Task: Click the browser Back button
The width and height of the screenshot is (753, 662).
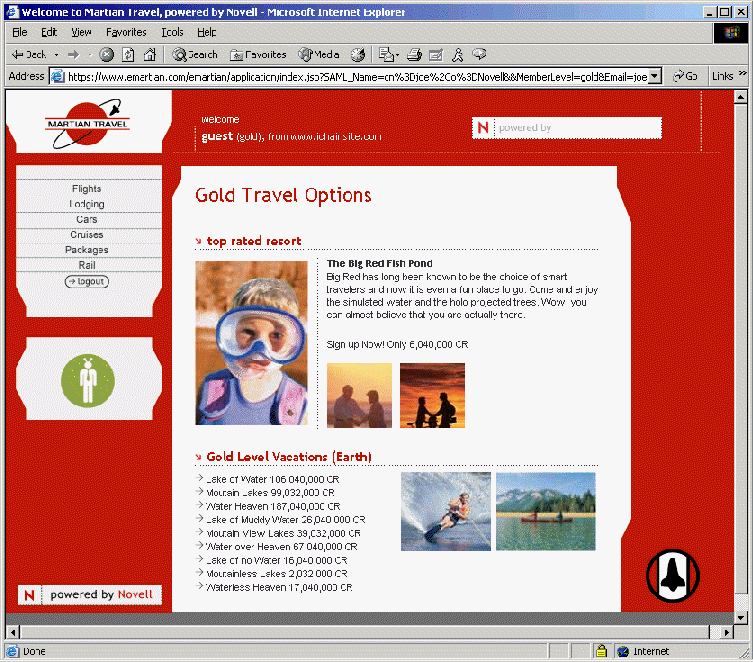Action: 28,54
